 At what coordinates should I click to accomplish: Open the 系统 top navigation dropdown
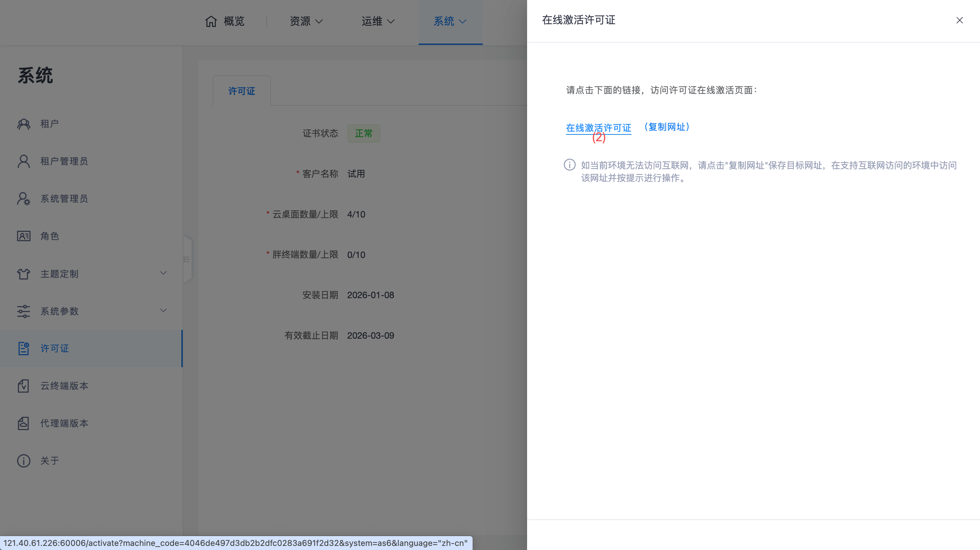pos(450,21)
